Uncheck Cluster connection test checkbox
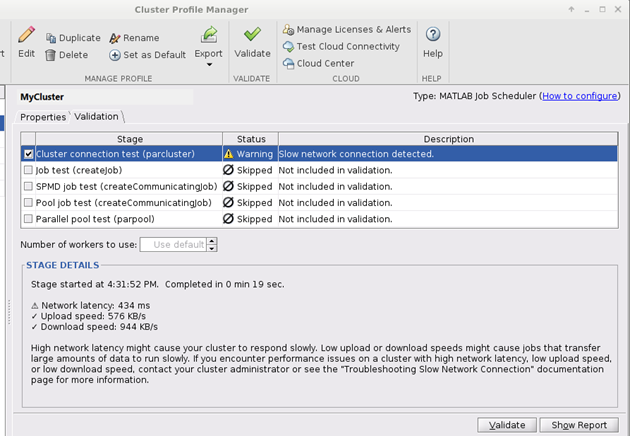The image size is (630, 436). coord(28,154)
